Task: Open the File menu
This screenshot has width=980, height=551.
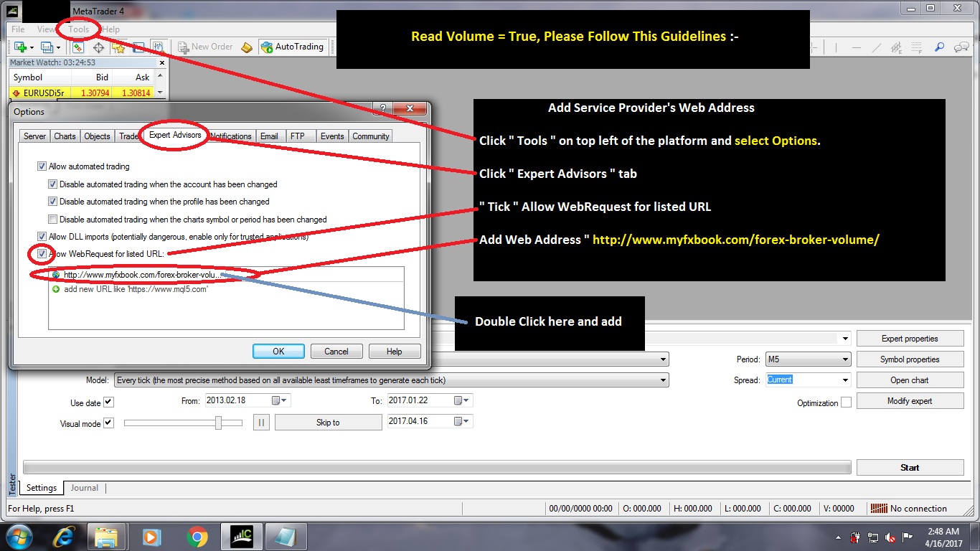Action: click(x=18, y=29)
